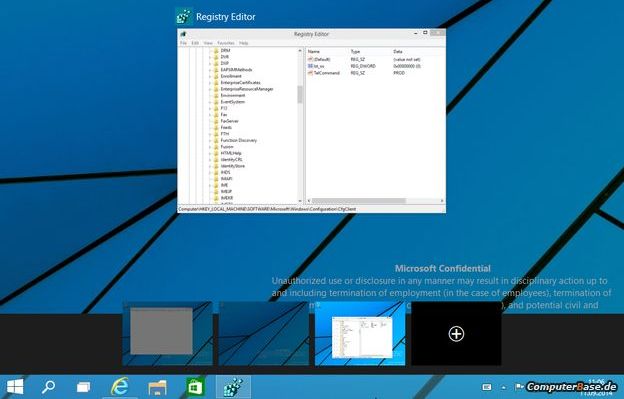Click the PROD data value
The image size is (624, 399).
[399, 73]
